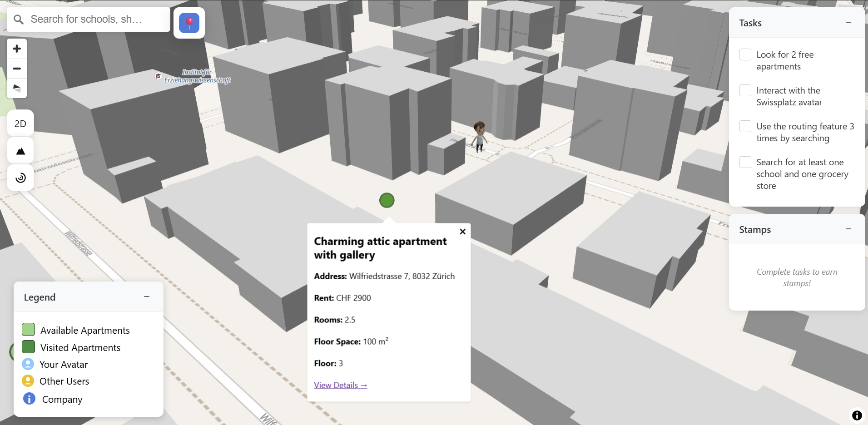Reset map bearing with compass arrow
The height and width of the screenshot is (425, 868).
[17, 88]
